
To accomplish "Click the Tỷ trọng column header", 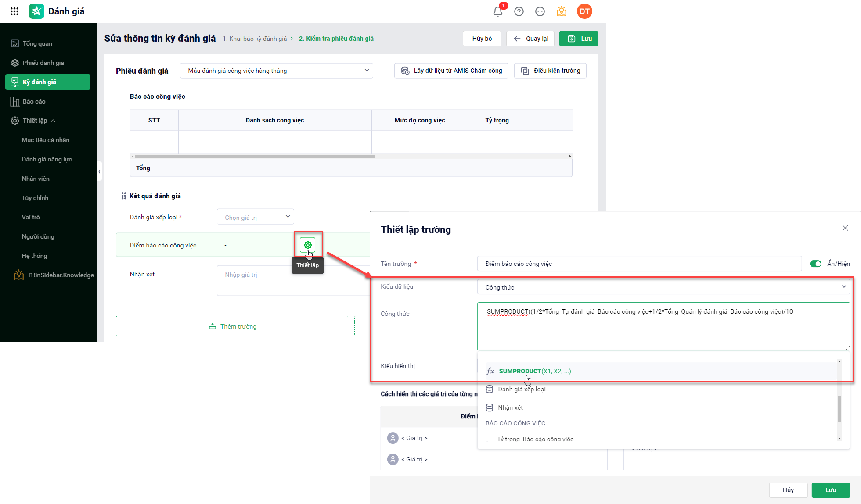I will coord(497,120).
